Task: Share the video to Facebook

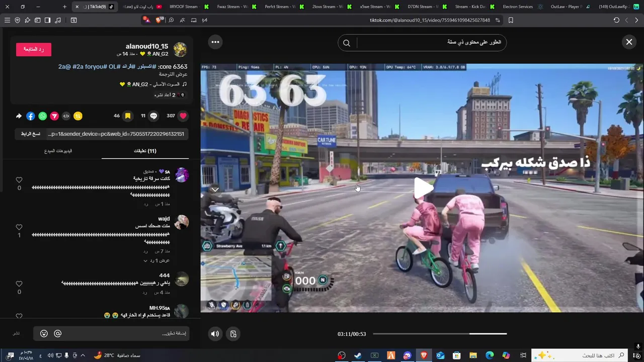Action: (x=30, y=116)
